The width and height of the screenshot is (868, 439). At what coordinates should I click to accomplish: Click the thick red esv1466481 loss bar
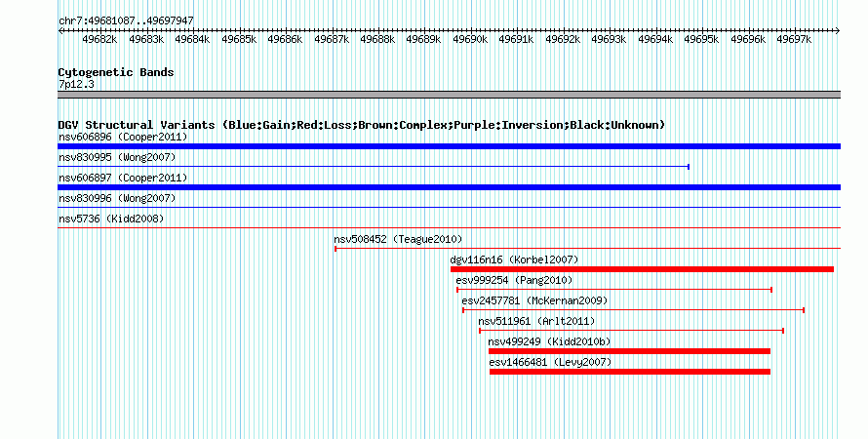630,372
